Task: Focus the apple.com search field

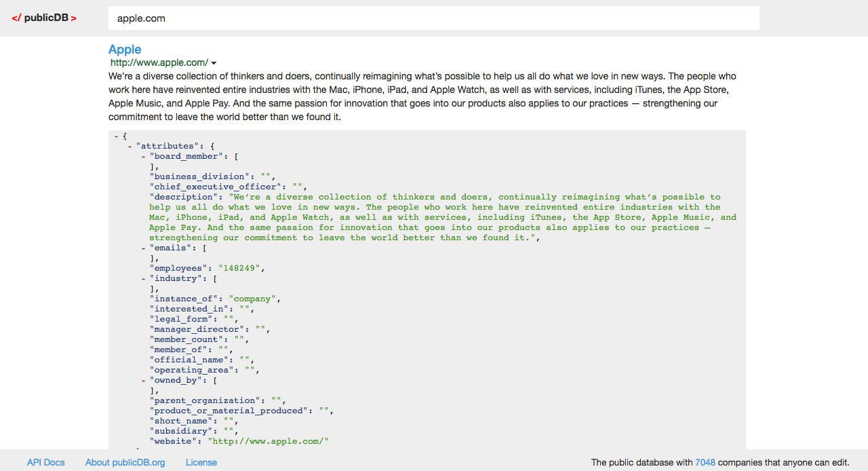Action: [433, 18]
